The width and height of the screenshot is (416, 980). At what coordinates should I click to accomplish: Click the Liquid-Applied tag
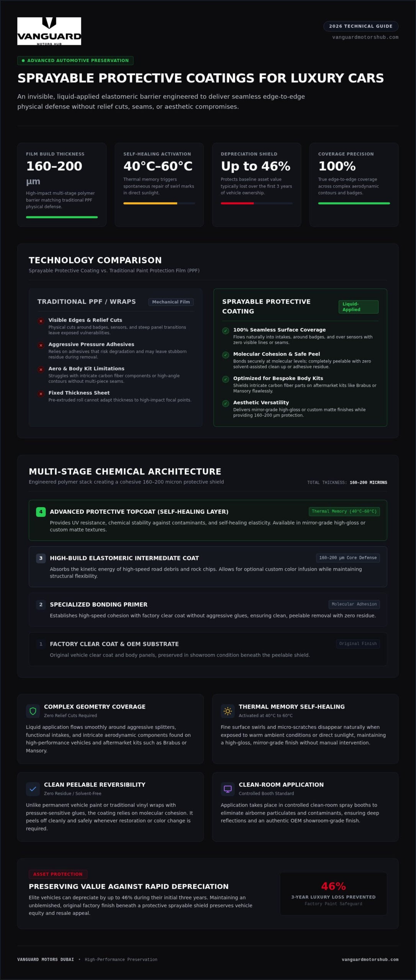point(359,307)
